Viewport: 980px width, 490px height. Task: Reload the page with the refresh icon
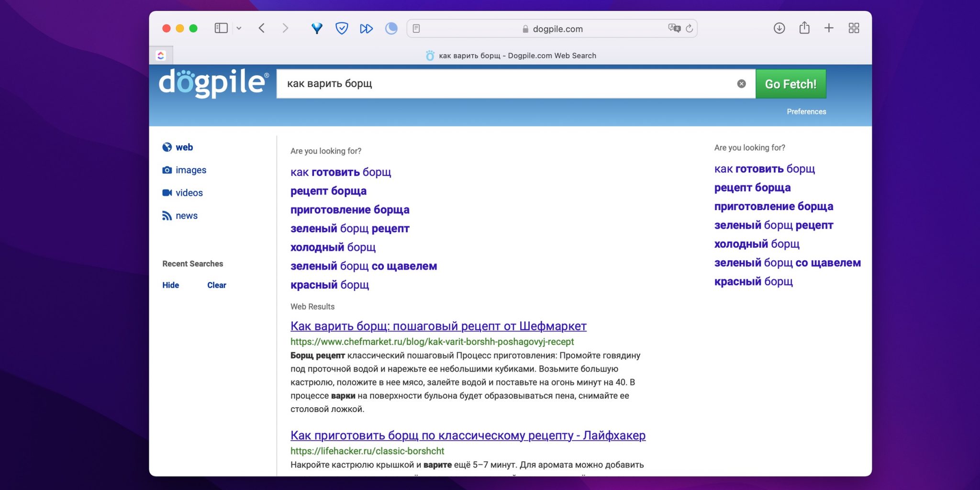click(689, 28)
